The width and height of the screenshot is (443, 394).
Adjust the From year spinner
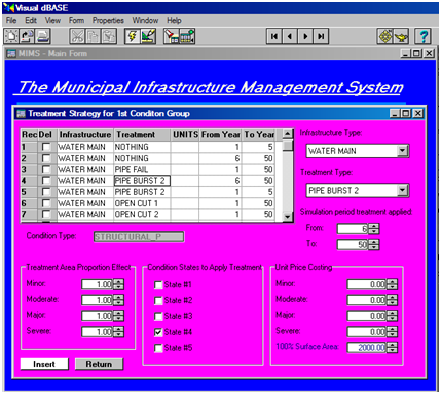click(374, 229)
